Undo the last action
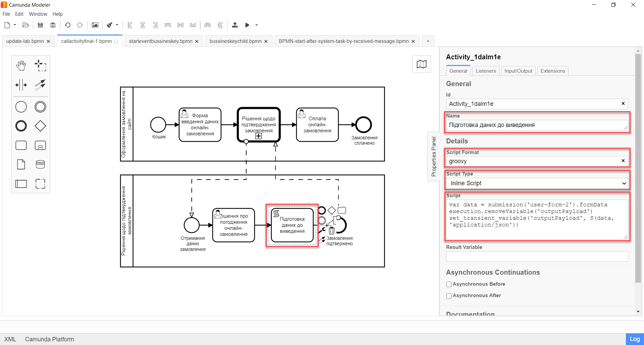Image resolution: width=644 pixels, height=345 pixels. tap(68, 25)
